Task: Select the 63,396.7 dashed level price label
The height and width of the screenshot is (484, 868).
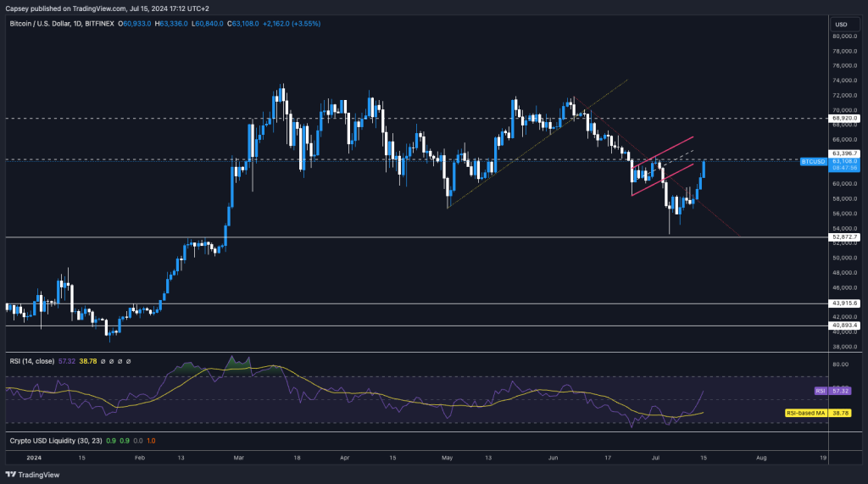Action: (x=846, y=153)
